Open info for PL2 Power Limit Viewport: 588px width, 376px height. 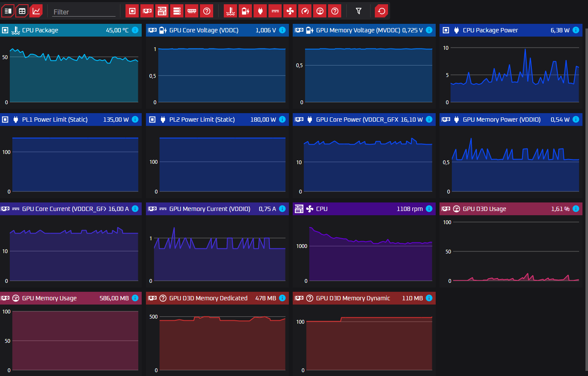pyautogui.click(x=282, y=120)
